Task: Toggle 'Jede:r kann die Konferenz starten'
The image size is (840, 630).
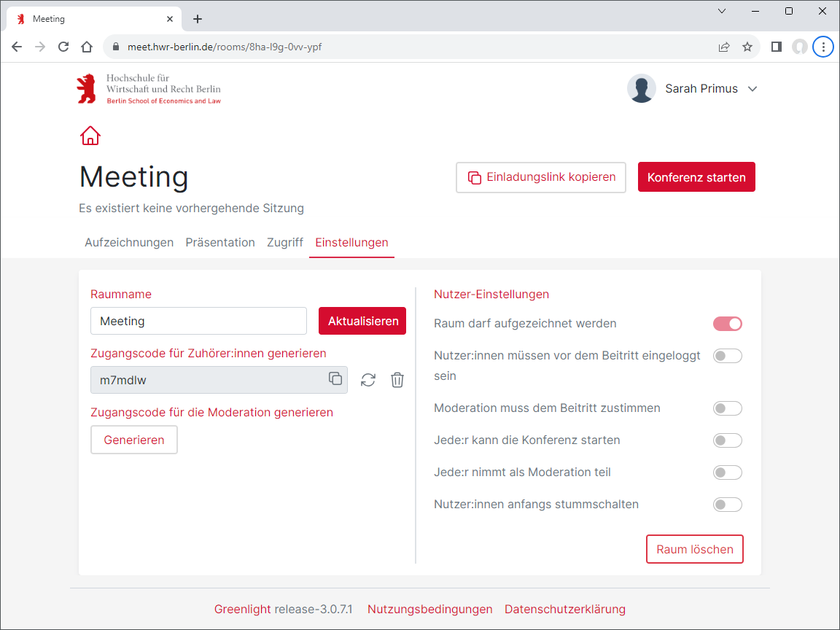Action: [x=727, y=440]
